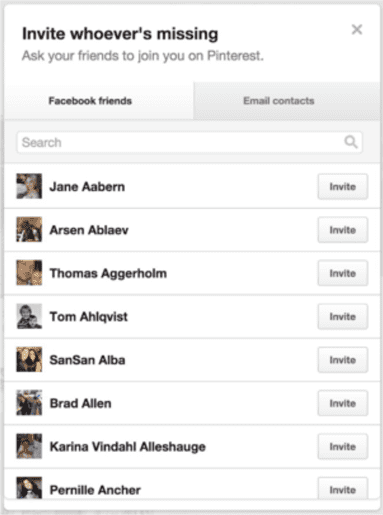383x515 pixels.
Task: Invite Arsen Ablaev
Action: tap(343, 230)
